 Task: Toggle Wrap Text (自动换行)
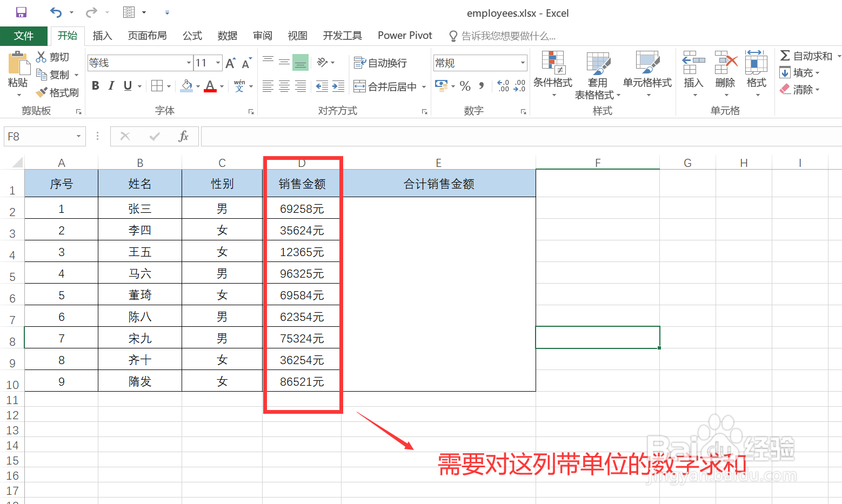coord(378,62)
